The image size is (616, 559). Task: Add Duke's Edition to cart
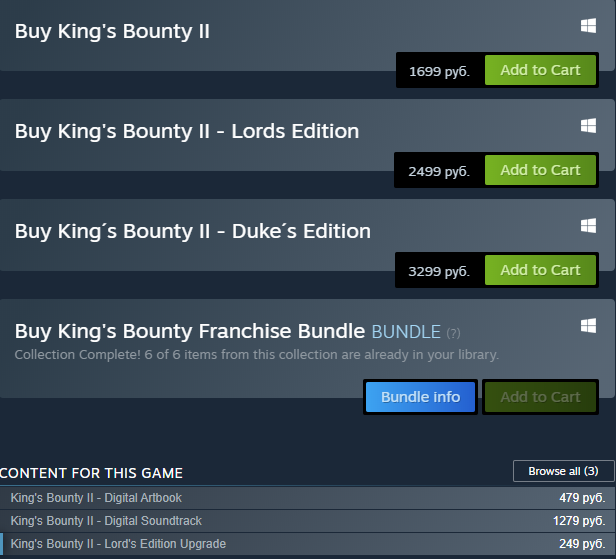(x=540, y=270)
